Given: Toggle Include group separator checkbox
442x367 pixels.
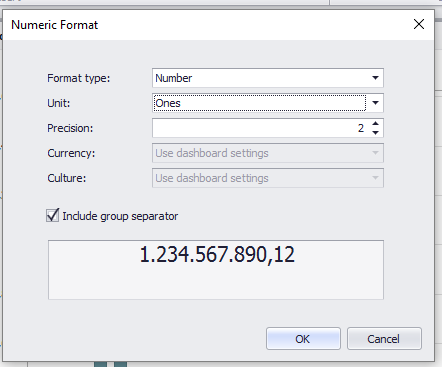Looking at the screenshot, I should [x=52, y=216].
